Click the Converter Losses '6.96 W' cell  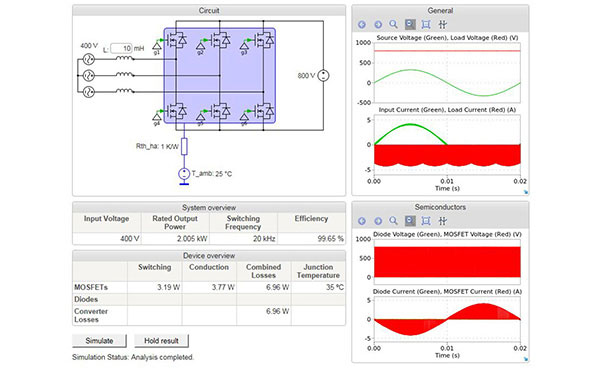tap(264, 315)
